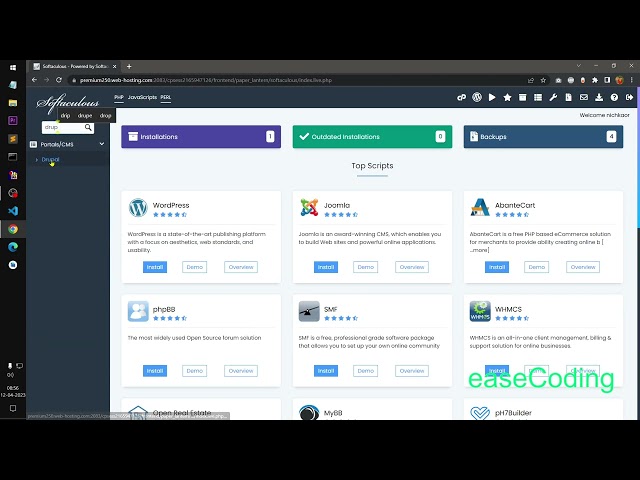Screen dimensions: 640x480
Task: Open the import download icon
Action: tap(599, 98)
